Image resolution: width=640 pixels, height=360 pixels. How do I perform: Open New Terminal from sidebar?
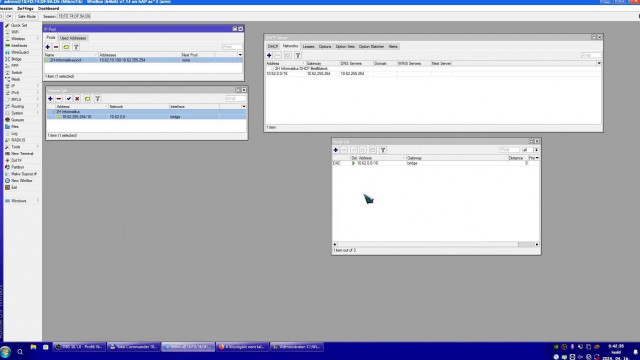point(22,153)
